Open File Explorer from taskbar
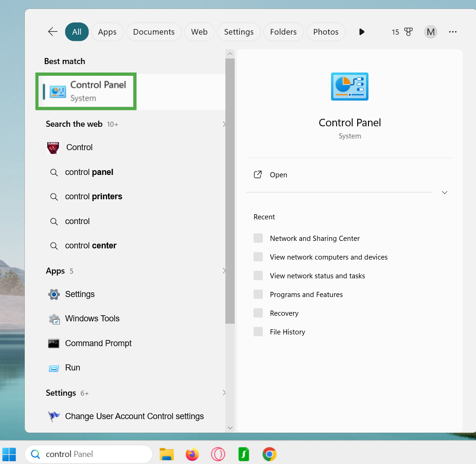The height and width of the screenshot is (464, 476). (x=166, y=454)
